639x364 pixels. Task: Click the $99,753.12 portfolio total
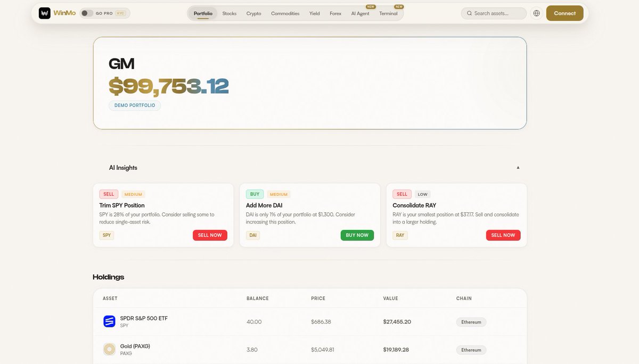169,86
